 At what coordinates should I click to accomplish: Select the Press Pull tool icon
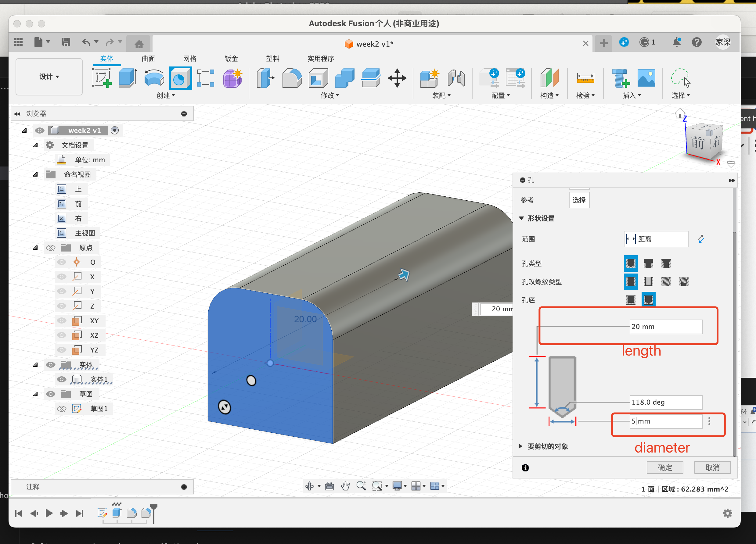265,78
